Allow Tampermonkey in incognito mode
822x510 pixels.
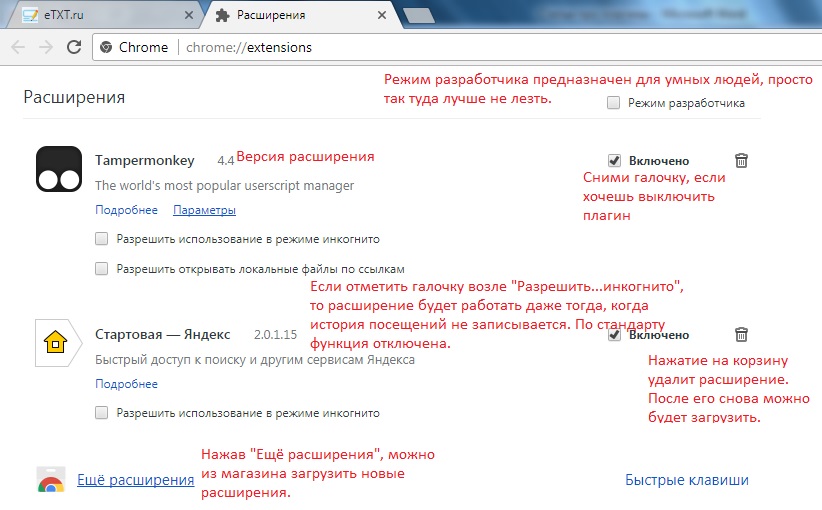(102, 239)
